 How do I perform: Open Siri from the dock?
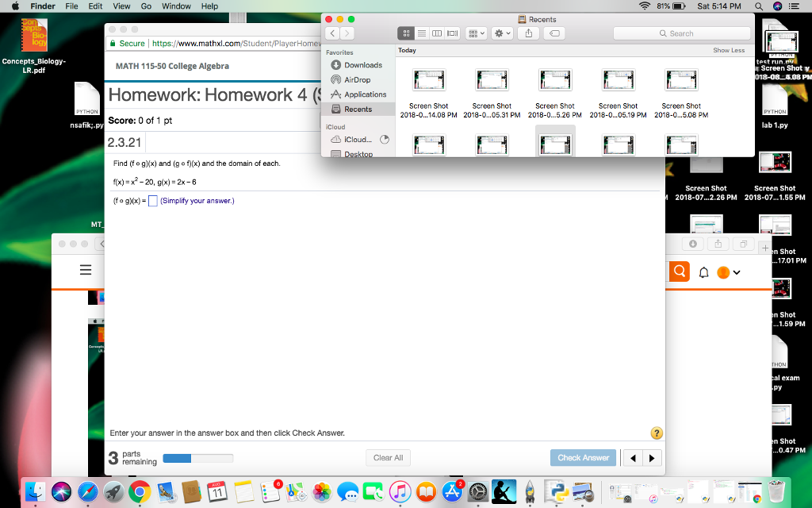coord(62,491)
